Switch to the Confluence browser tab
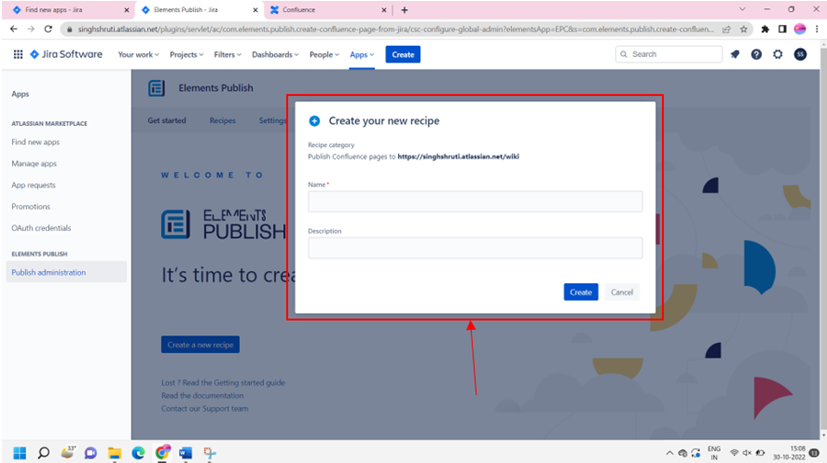 pyautogui.click(x=327, y=10)
